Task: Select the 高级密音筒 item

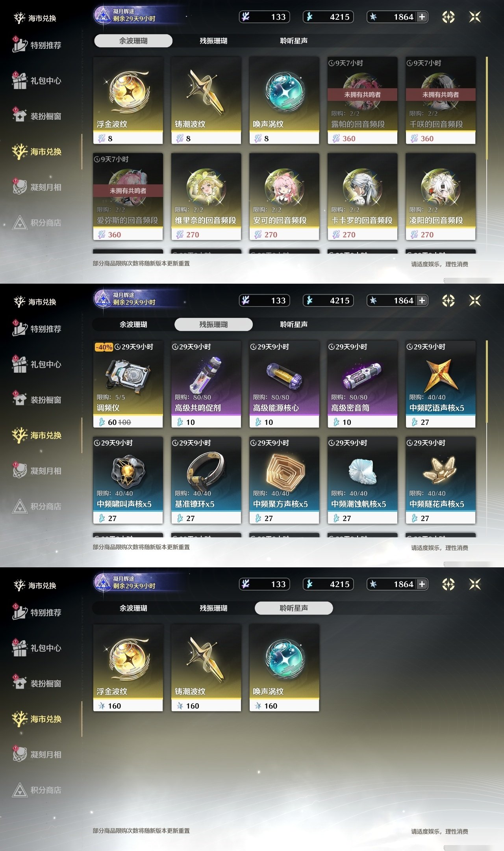Action: [362, 384]
